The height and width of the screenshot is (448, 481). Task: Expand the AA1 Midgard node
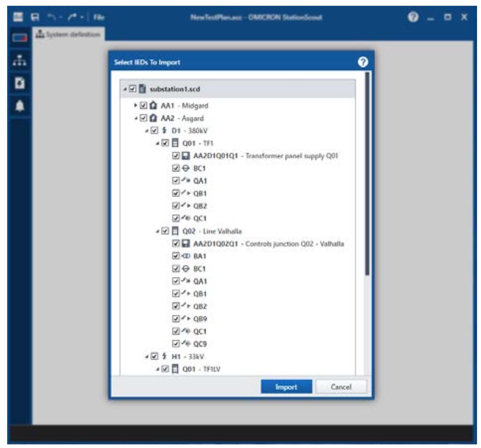pyautogui.click(x=135, y=105)
